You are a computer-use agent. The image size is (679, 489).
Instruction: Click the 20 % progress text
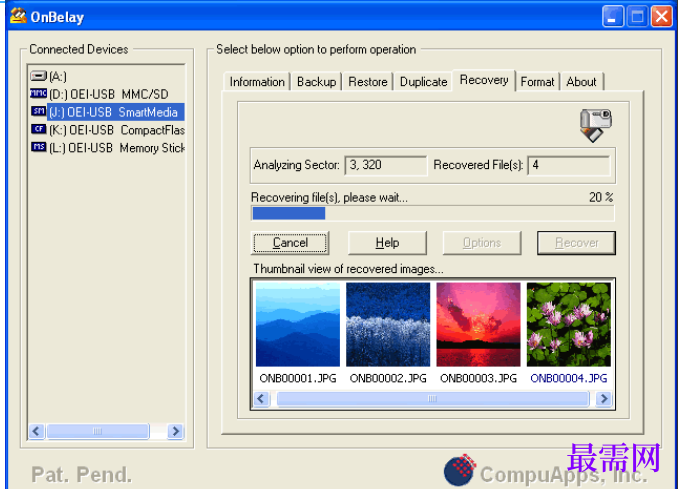tap(601, 198)
